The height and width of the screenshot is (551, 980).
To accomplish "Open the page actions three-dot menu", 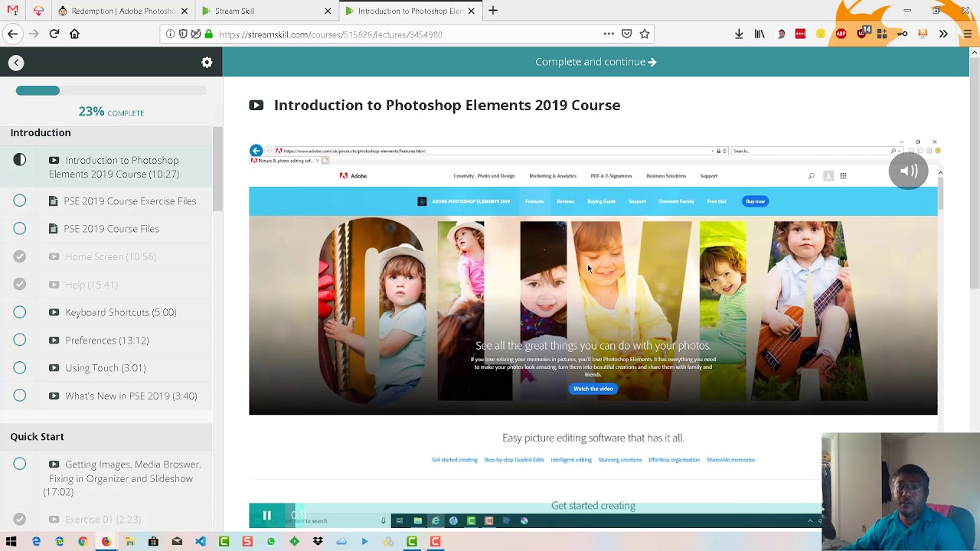I will pyautogui.click(x=609, y=34).
